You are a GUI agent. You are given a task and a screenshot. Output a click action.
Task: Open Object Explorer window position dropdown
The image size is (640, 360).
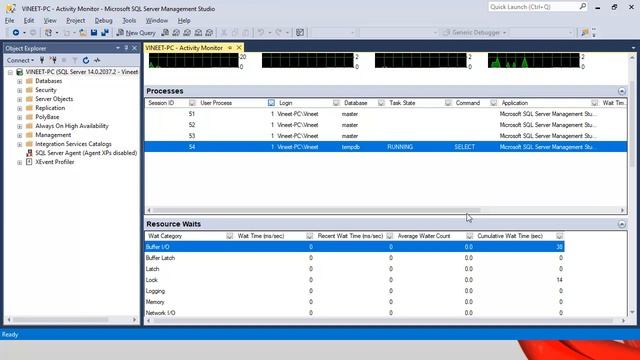tap(118, 48)
